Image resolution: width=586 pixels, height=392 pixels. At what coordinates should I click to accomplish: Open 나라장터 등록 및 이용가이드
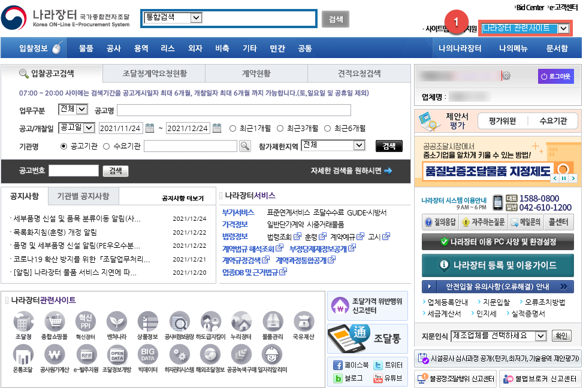[x=498, y=265]
